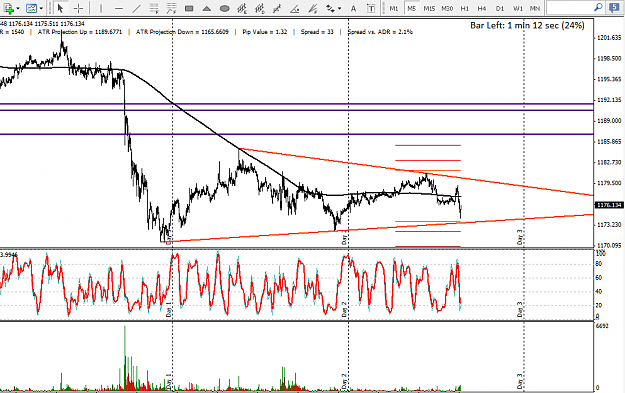The image size is (625, 393).
Task: Click the Spread vs. ADR = 2.1% text
Action: [380, 32]
